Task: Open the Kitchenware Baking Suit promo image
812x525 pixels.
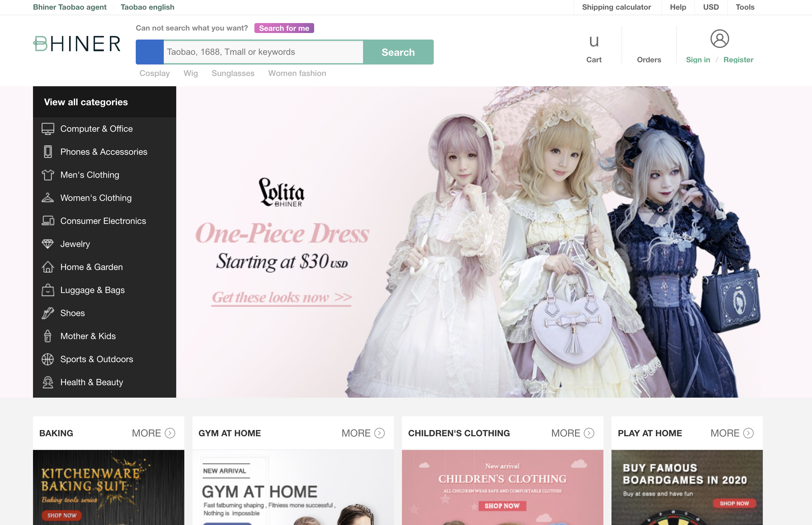Action: pos(108,488)
